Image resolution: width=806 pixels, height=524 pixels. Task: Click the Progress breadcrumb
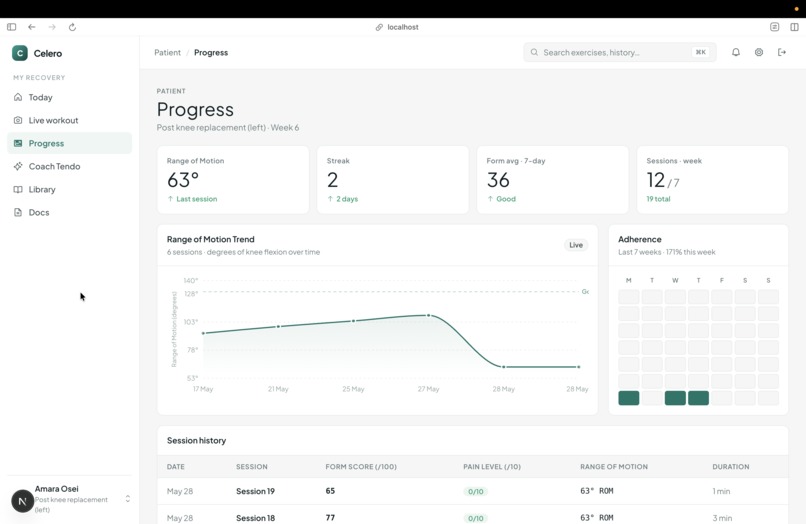[x=211, y=52]
